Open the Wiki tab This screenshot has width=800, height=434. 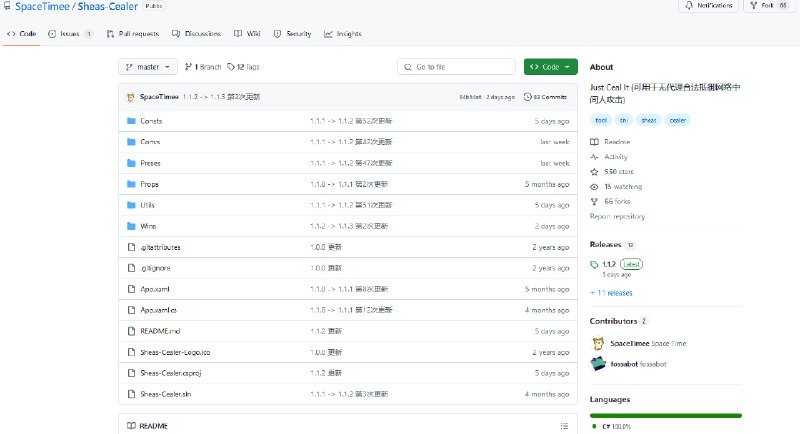pyautogui.click(x=247, y=34)
